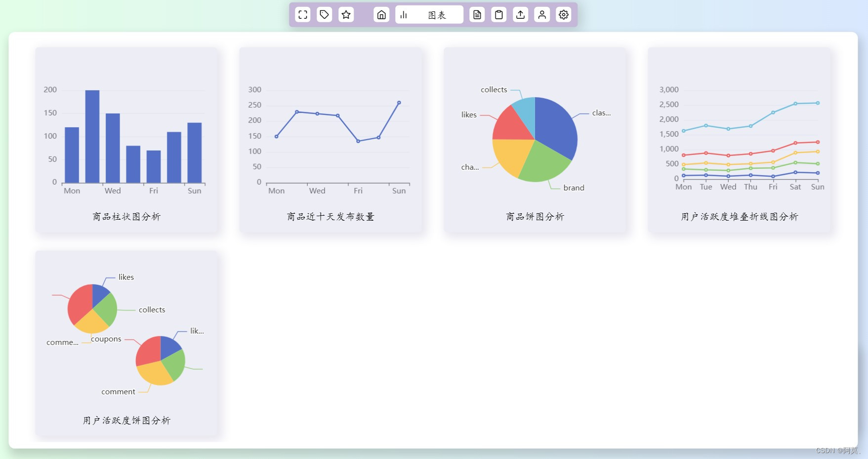Select the 图表 chart tab
Viewport: 868px width, 459px height.
coord(429,15)
